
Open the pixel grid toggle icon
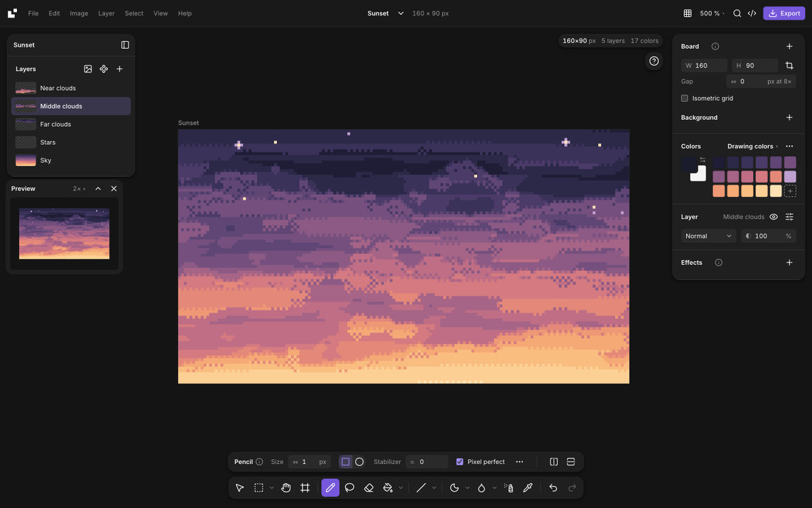[687, 14]
